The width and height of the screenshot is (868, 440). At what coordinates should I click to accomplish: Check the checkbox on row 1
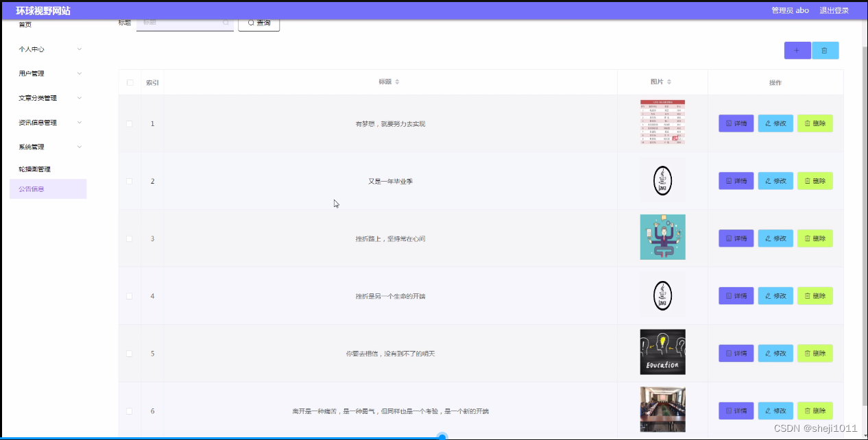tap(130, 123)
